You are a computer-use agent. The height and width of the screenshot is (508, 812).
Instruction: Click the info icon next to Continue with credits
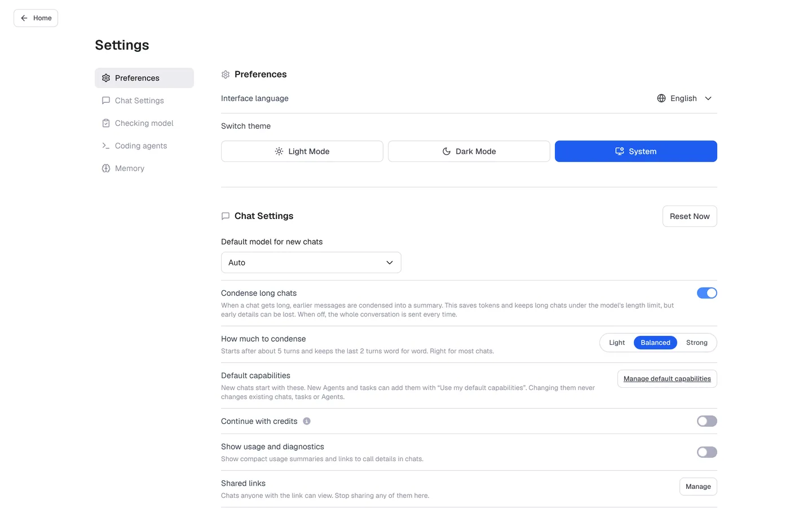pyautogui.click(x=307, y=421)
